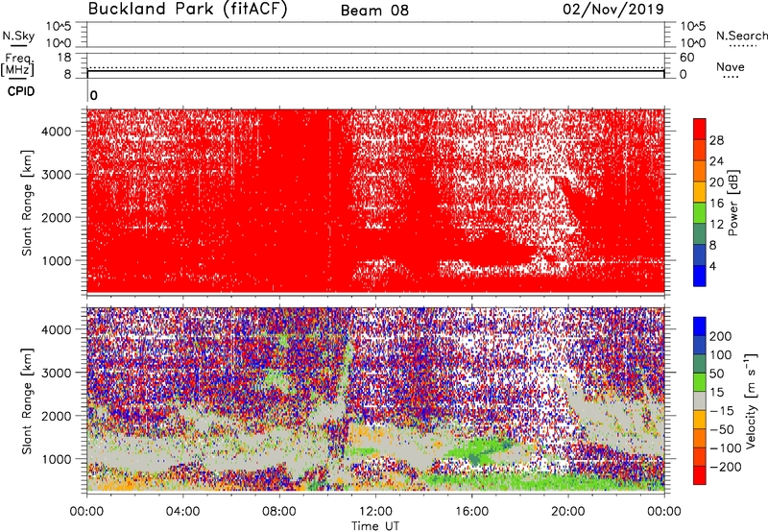Click the '18' frequency axis tick

(x=64, y=58)
